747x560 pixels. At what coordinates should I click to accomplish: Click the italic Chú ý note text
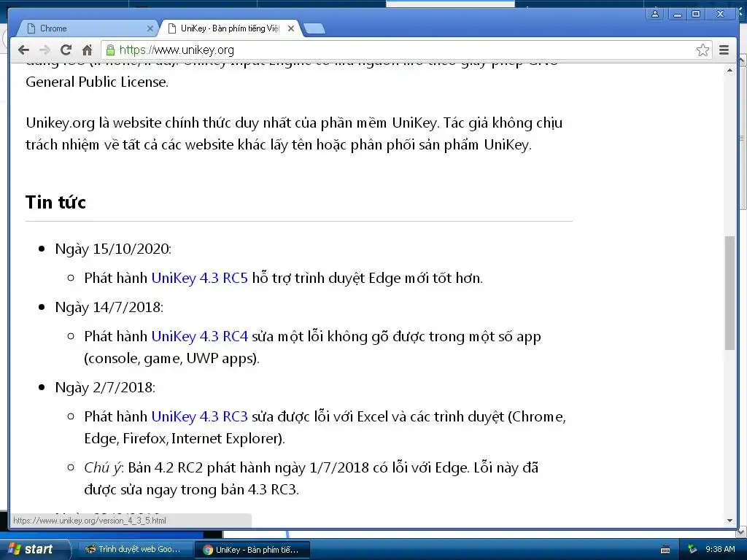click(104, 468)
